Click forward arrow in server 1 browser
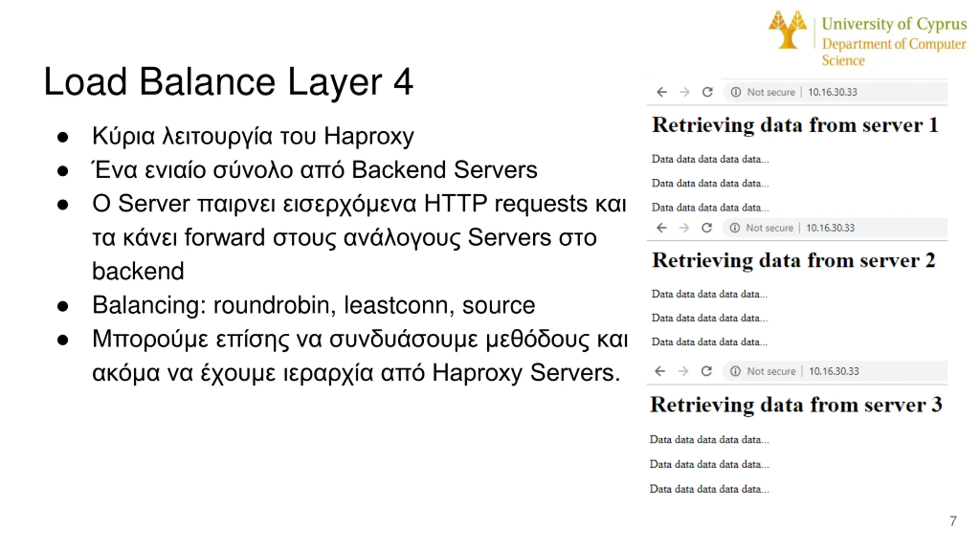 click(x=684, y=92)
